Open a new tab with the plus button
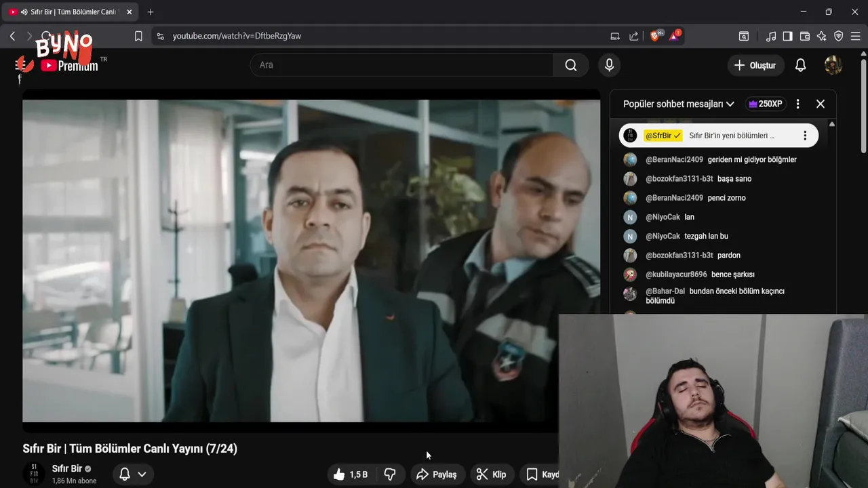This screenshot has width=868, height=488. (151, 12)
